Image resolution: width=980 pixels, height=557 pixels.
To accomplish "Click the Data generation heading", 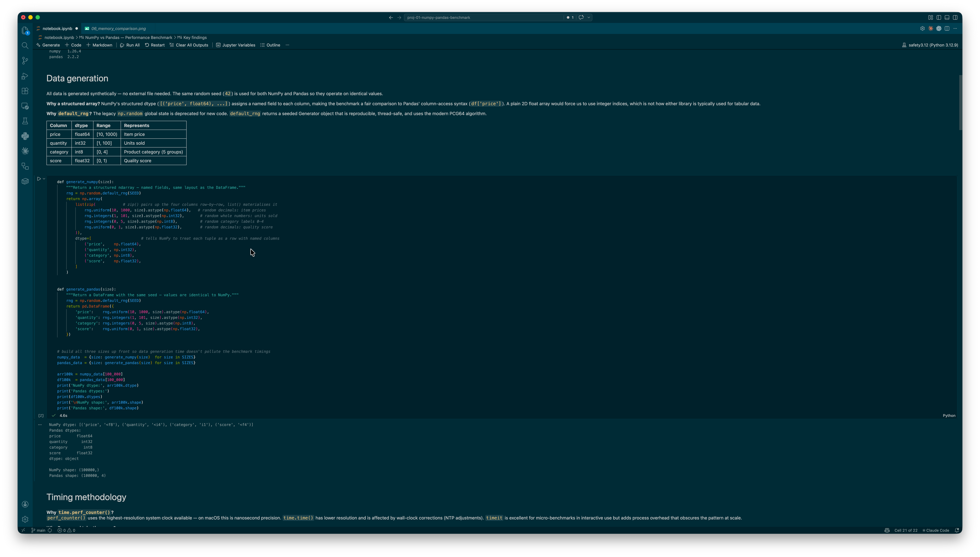I will (x=77, y=78).
